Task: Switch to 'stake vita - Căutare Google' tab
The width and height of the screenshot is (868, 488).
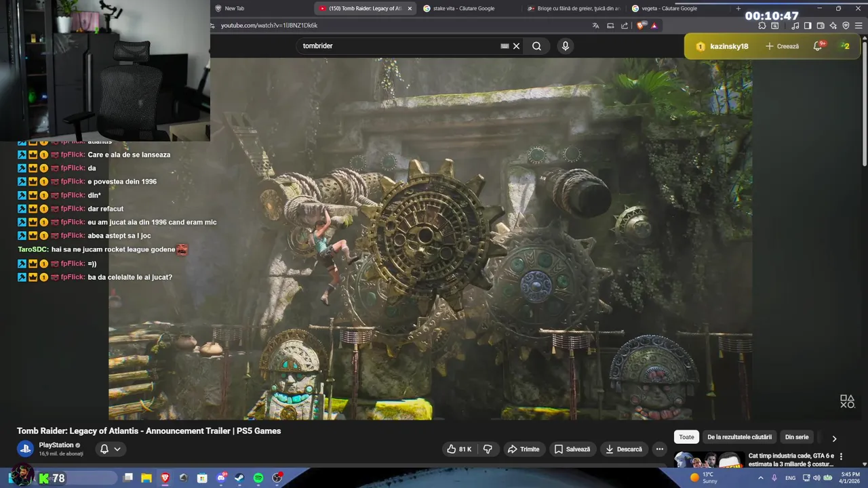Action: coord(468,9)
